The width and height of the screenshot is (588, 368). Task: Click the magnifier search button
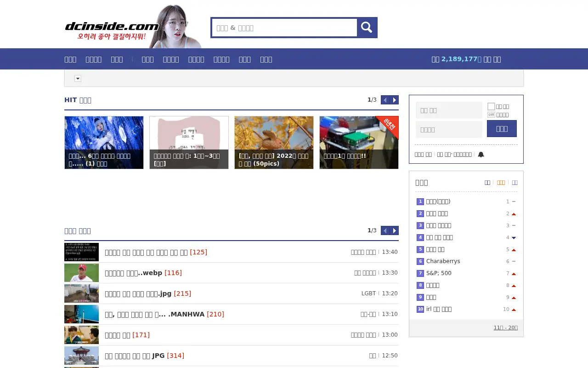pos(367,28)
